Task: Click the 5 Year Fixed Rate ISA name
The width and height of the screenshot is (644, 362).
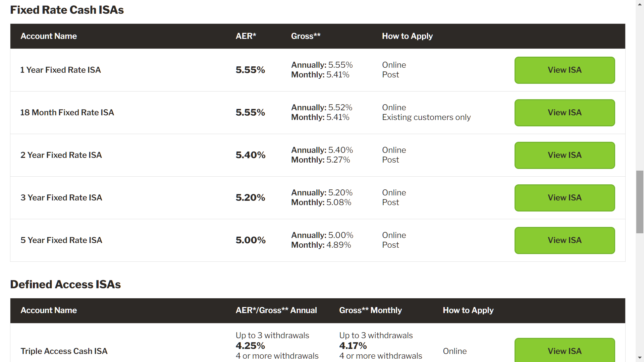Action: click(x=61, y=240)
